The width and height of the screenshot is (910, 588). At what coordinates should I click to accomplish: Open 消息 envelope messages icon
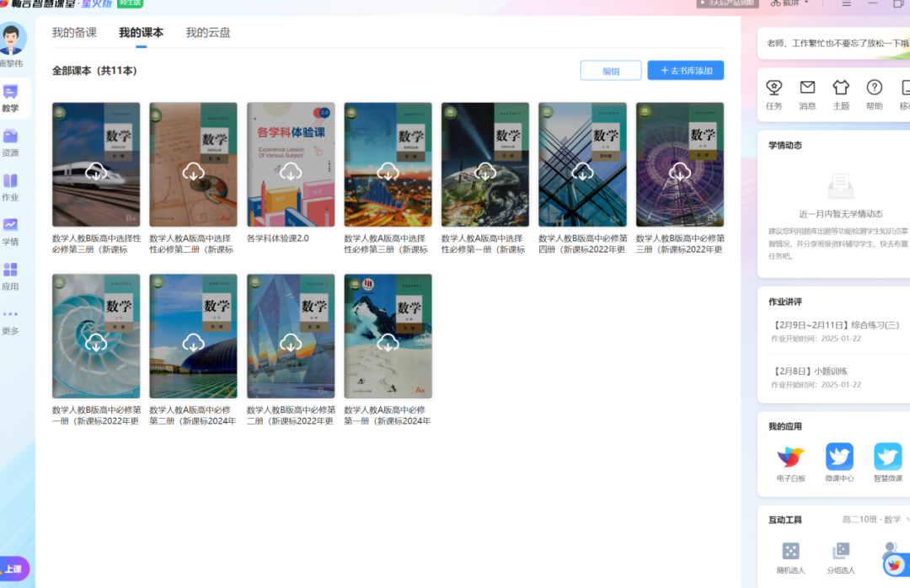(807, 94)
